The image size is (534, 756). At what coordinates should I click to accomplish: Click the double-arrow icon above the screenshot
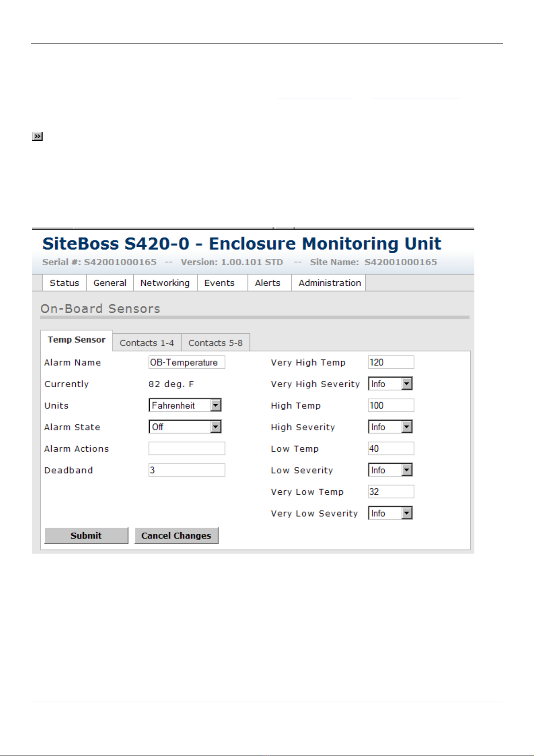(x=37, y=136)
